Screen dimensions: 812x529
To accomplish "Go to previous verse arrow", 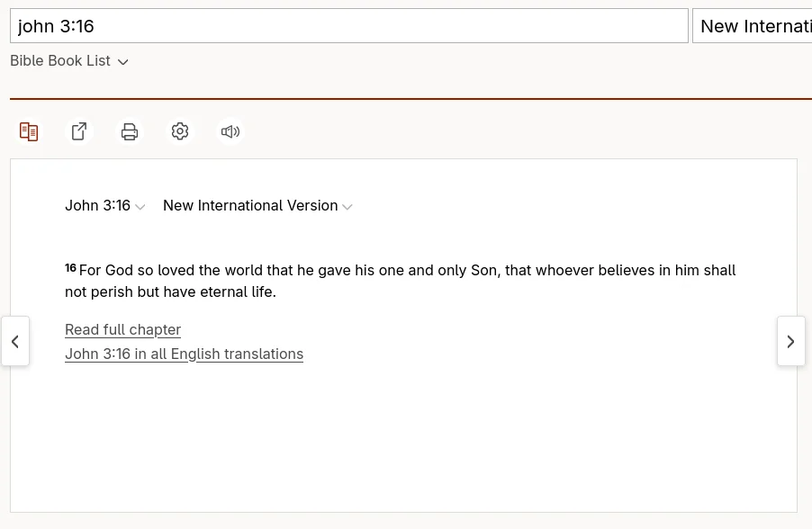I will 15,341.
